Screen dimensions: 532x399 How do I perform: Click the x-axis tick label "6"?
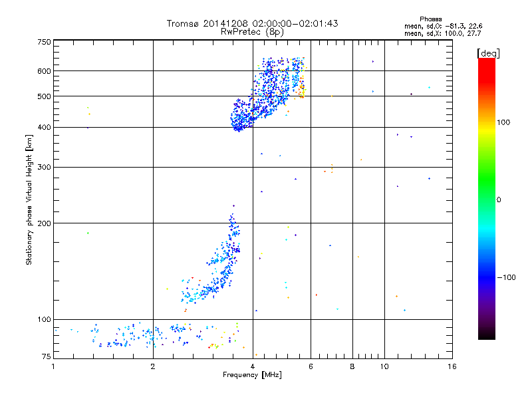click(x=311, y=366)
